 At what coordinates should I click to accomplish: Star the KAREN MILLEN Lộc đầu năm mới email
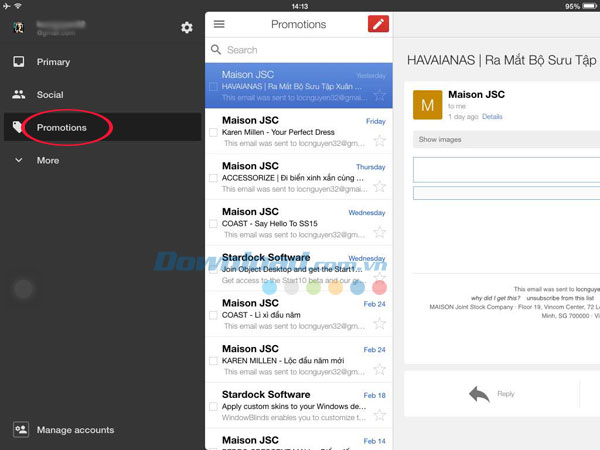[x=379, y=369]
